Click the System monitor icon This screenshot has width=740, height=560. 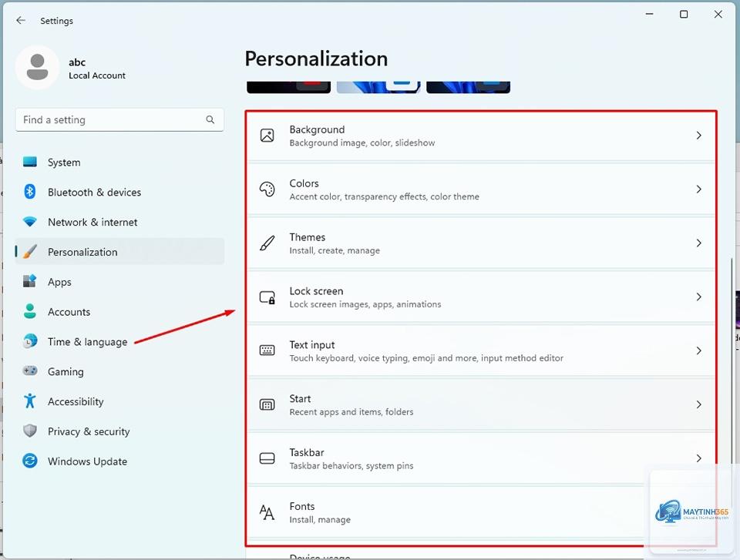coord(30,162)
